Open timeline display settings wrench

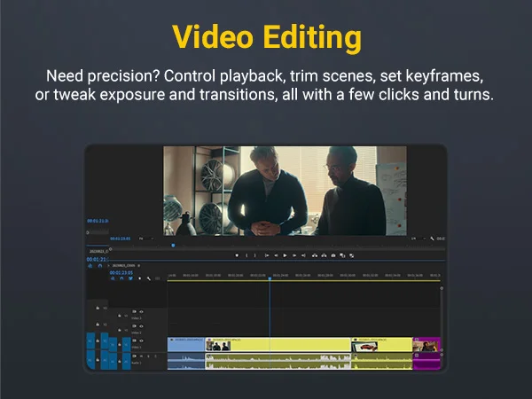149,278
